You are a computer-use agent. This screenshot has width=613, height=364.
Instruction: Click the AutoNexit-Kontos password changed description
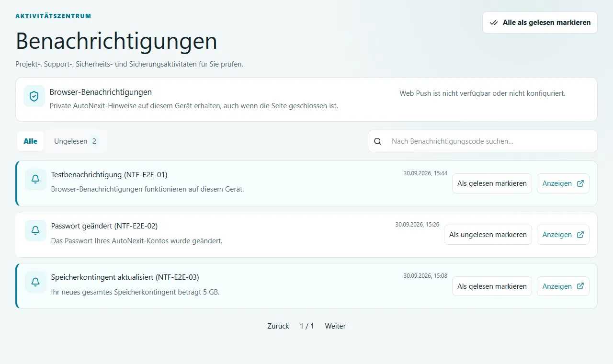point(137,240)
